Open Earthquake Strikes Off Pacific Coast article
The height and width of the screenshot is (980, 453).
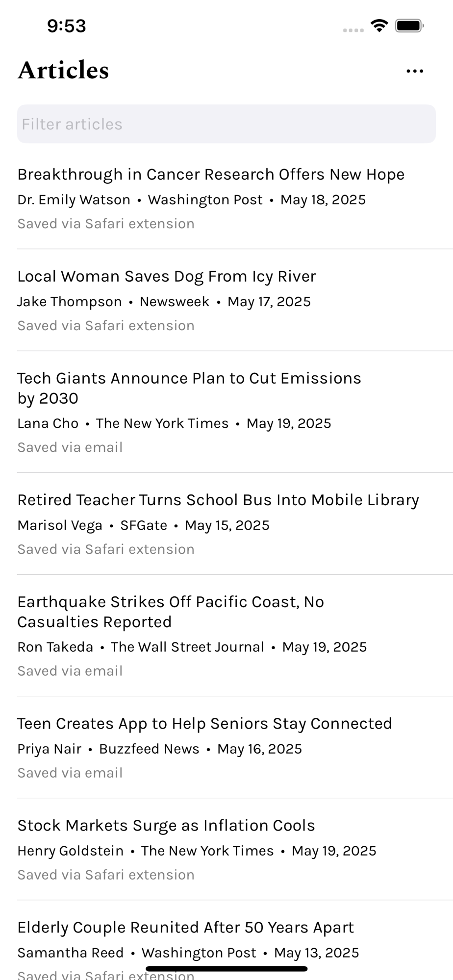[226, 636]
